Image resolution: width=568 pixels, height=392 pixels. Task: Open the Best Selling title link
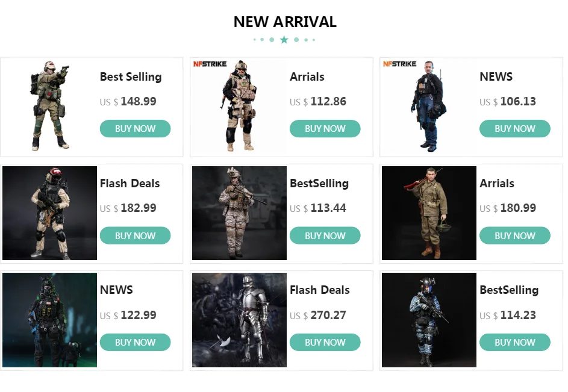[131, 77]
